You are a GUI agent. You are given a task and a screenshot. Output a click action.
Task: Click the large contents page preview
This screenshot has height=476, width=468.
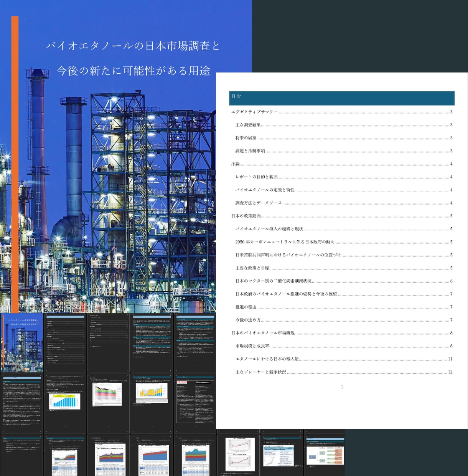[342, 250]
